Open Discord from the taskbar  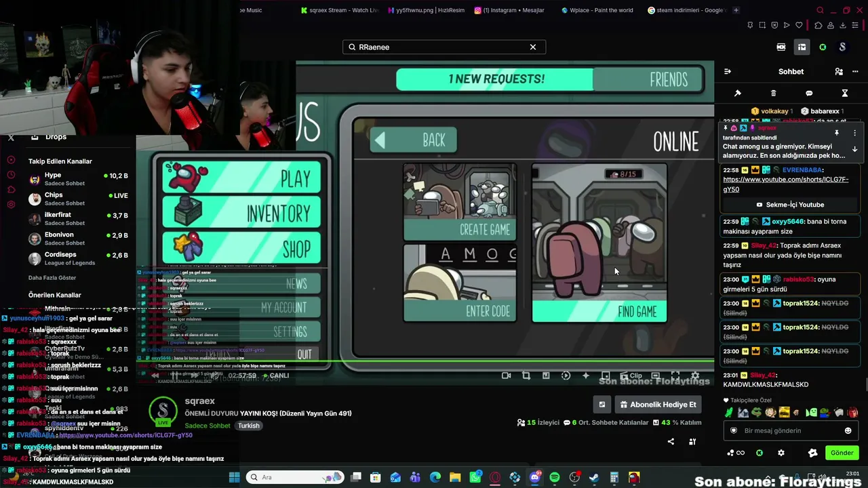[534, 477]
